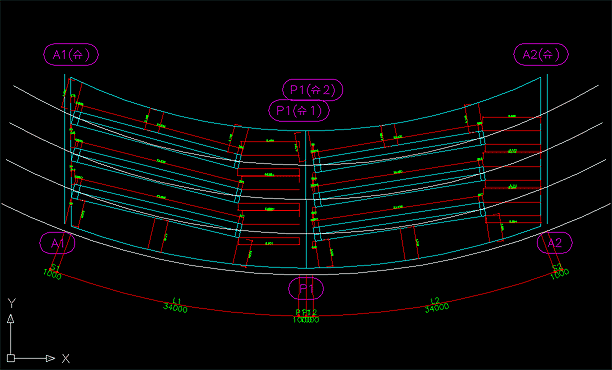
Task: Click the UCS origin square icon
Action: click(11, 358)
